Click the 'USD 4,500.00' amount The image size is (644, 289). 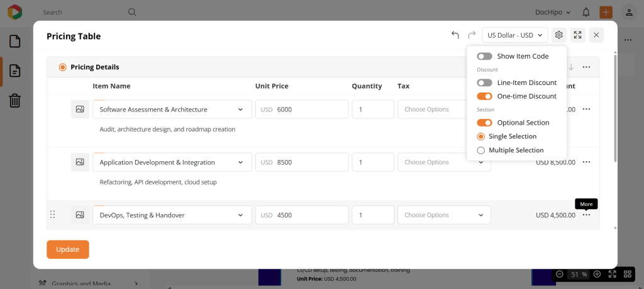pyautogui.click(x=555, y=215)
